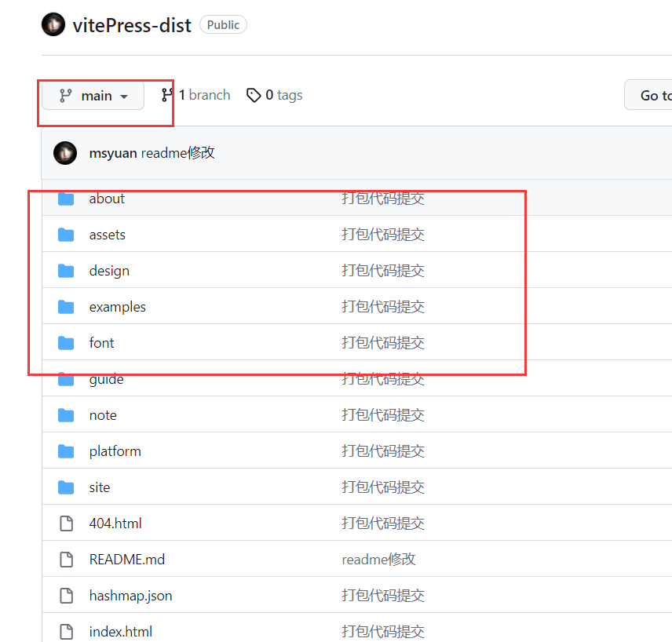The image size is (672, 642).
Task: Open the examples folder
Action: pyautogui.click(x=118, y=307)
